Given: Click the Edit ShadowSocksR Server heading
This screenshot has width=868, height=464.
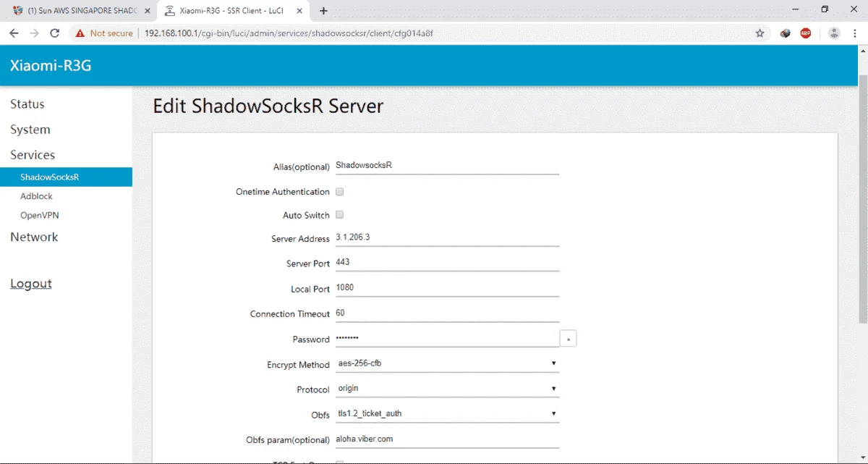Looking at the screenshot, I should pyautogui.click(x=268, y=106).
